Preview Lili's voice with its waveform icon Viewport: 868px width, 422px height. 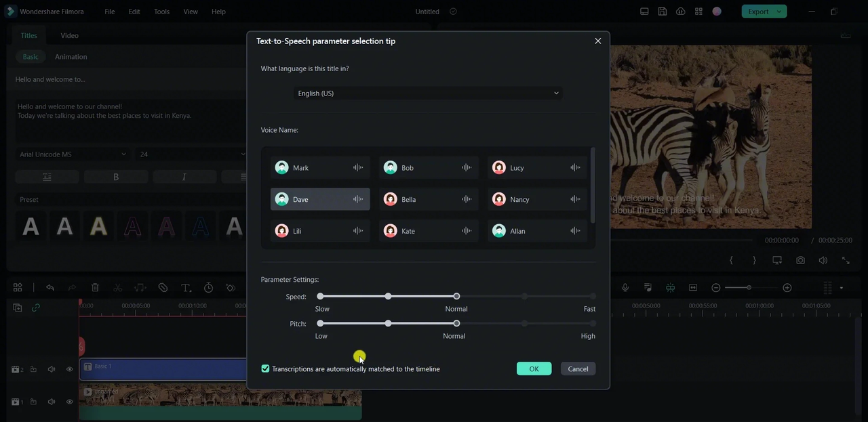[358, 231]
